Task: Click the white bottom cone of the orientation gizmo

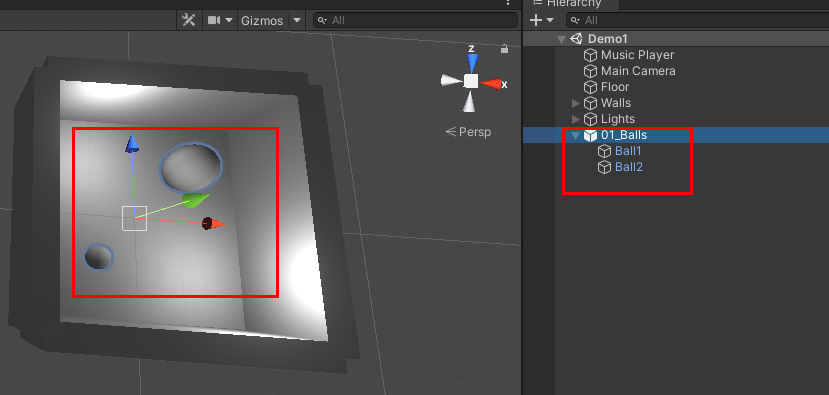Action: tap(469, 101)
